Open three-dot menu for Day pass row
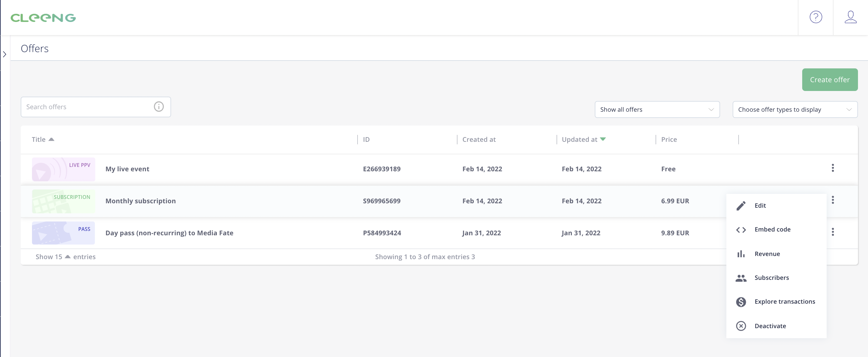 click(x=833, y=232)
